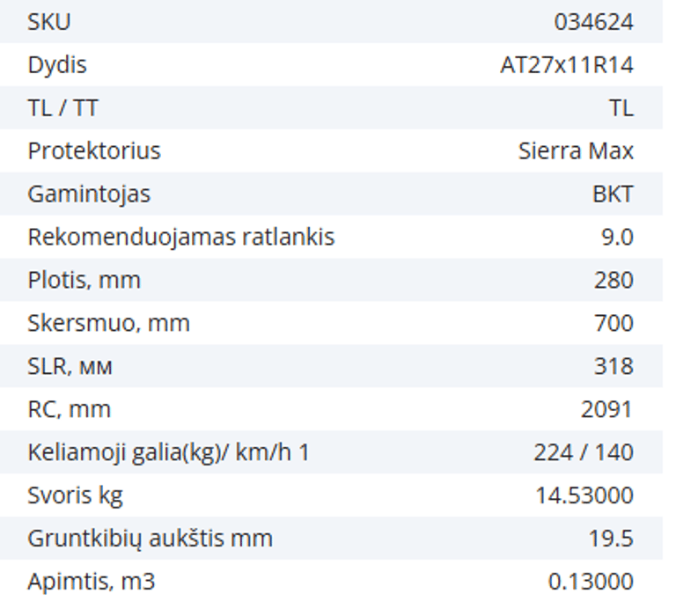Click the Gruntkibių aukštis value 19.5
The image size is (676, 616).
(611, 539)
